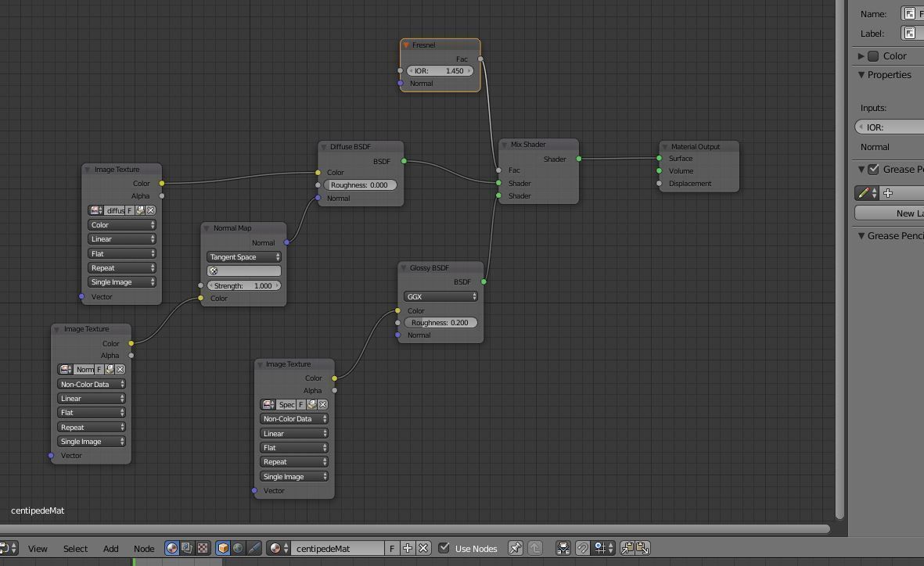Viewport: 924px width, 566px height.
Task: Open Single Image source dropdown on diffuse node
Action: [x=122, y=282]
